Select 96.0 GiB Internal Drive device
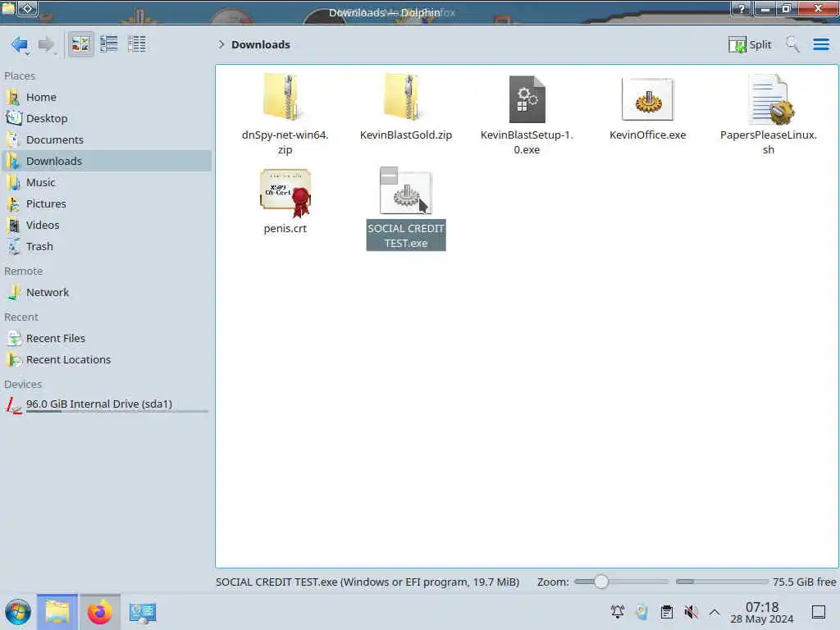 pyautogui.click(x=107, y=404)
